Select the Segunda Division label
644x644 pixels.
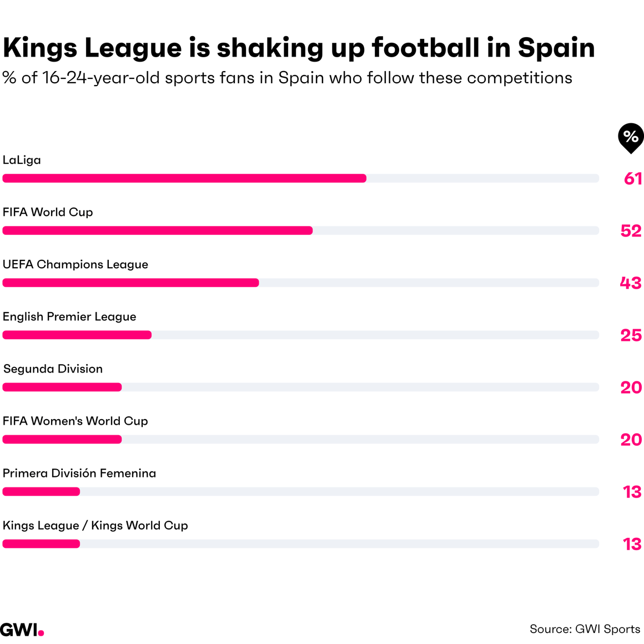click(x=53, y=369)
